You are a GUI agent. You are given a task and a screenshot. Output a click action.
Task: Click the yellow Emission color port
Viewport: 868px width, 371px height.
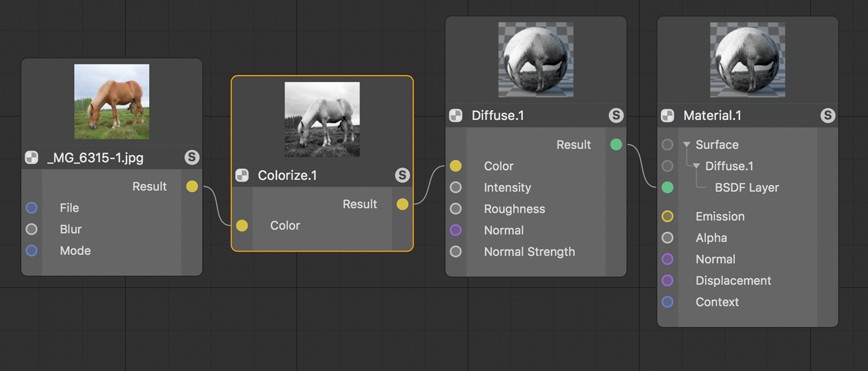click(668, 217)
